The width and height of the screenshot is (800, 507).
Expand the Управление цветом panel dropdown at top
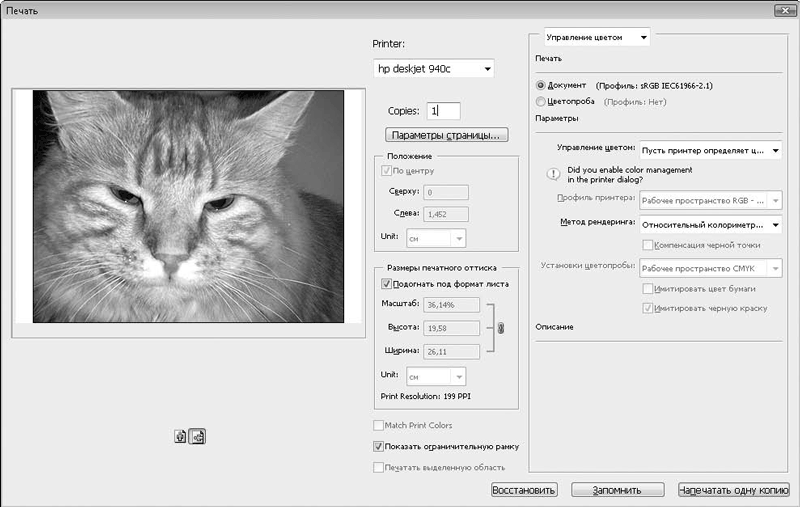pyautogui.click(x=597, y=38)
